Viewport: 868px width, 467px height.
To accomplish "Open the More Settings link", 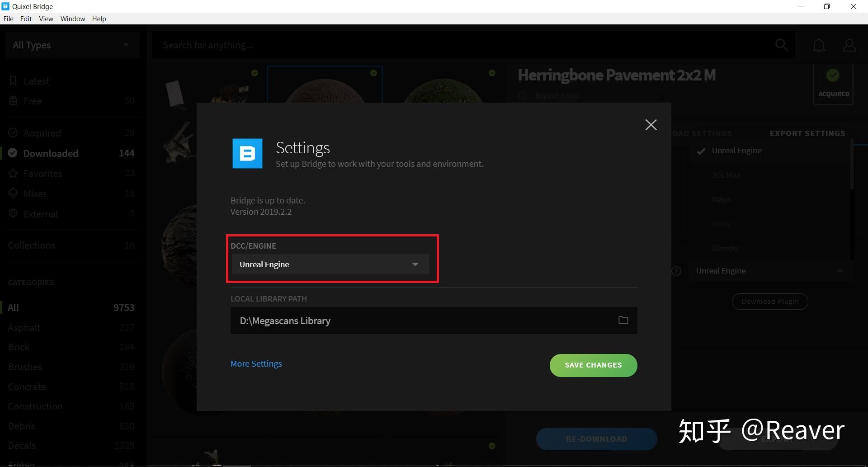I will [x=256, y=364].
